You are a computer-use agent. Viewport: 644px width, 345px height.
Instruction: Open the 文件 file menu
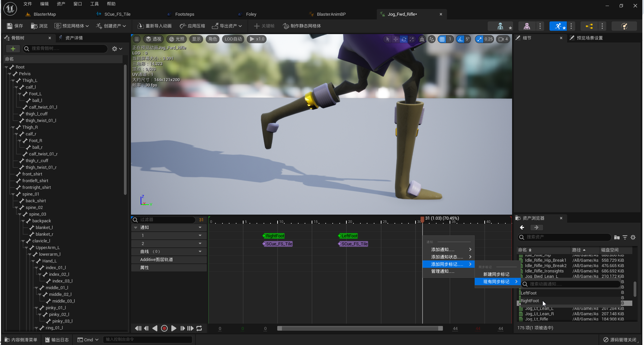28,4
